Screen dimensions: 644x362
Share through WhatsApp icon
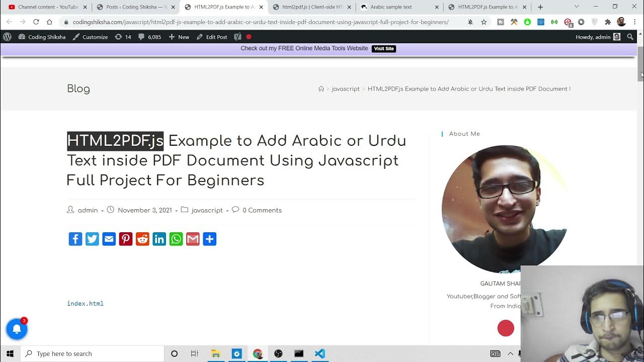pos(176,239)
